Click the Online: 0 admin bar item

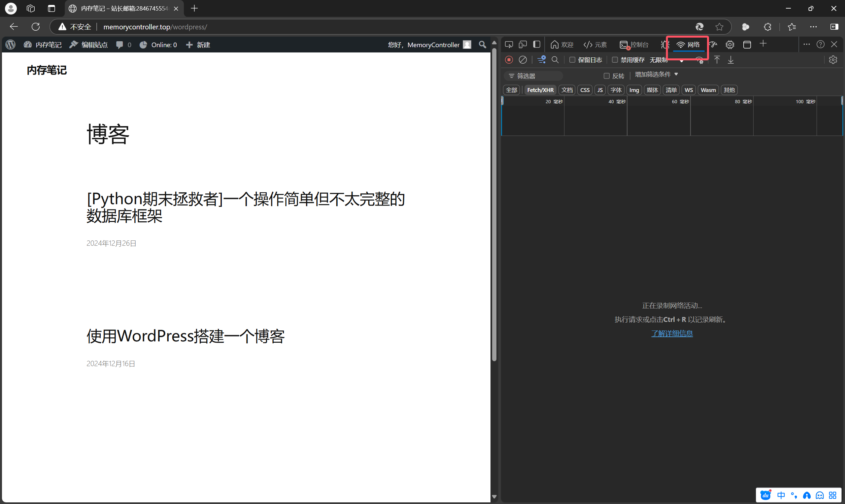(x=158, y=45)
